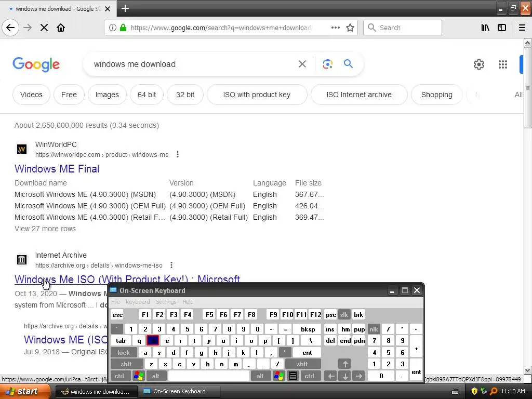Switch to On-Screen Keyboard taskbar button
The width and height of the screenshot is (532, 399).
coord(180,392)
